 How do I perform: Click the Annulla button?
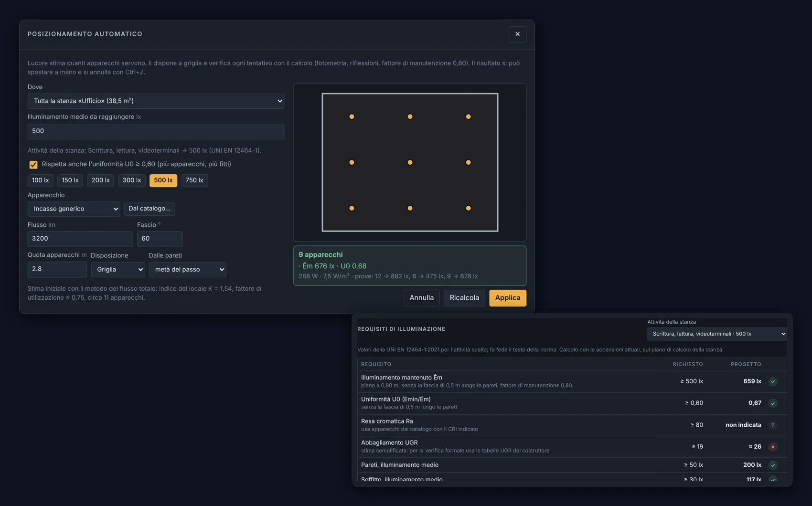coord(421,298)
